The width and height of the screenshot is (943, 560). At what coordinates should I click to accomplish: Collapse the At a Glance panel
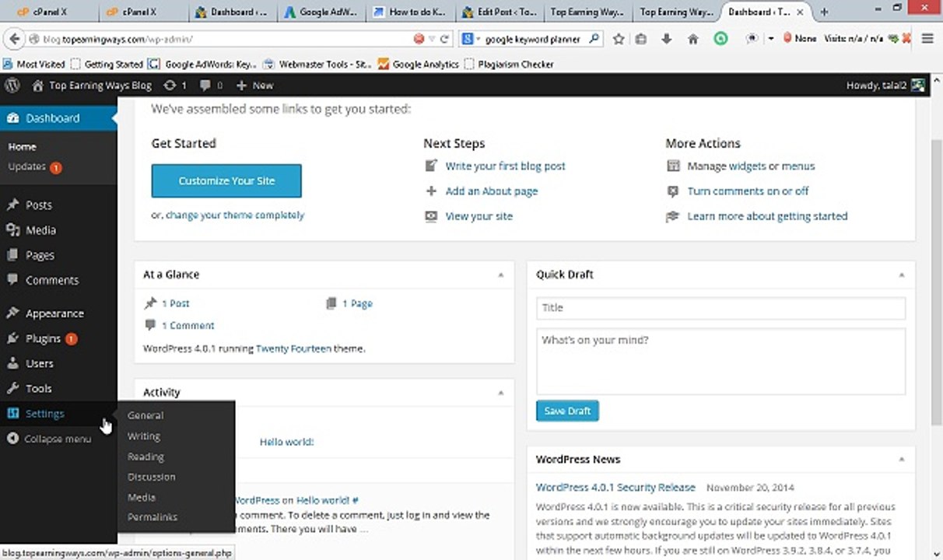pos(501,275)
